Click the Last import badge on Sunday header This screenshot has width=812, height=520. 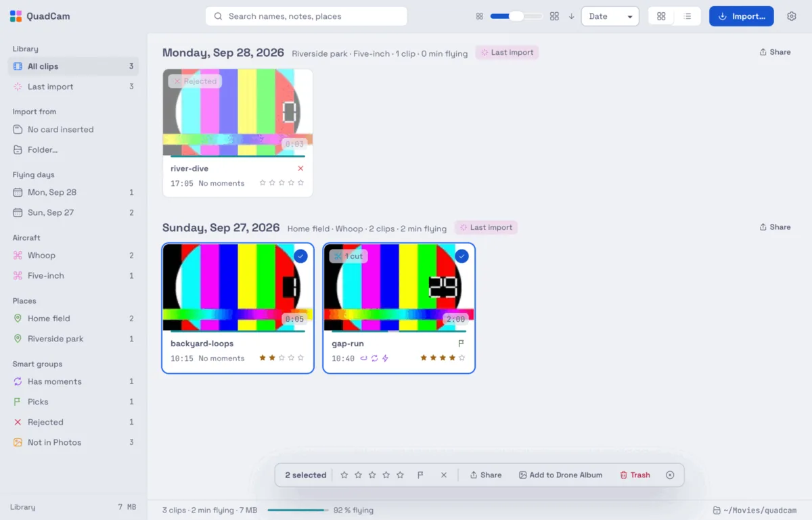point(486,227)
